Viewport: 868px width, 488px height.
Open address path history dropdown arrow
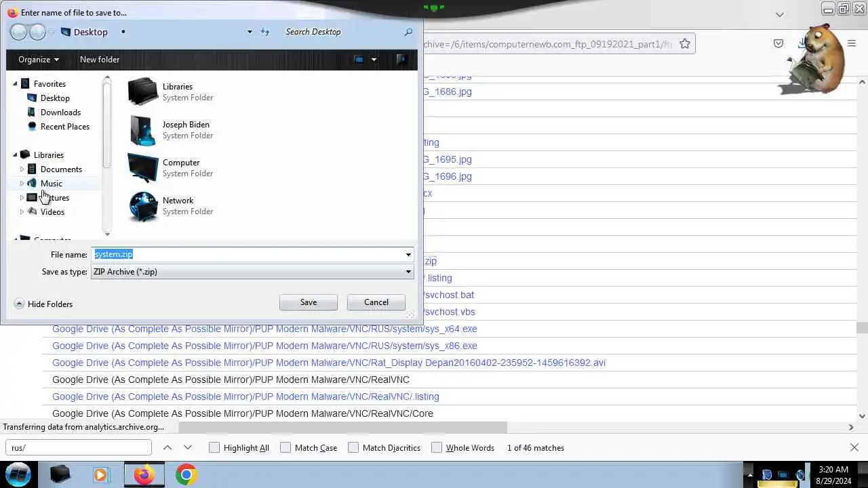250,32
